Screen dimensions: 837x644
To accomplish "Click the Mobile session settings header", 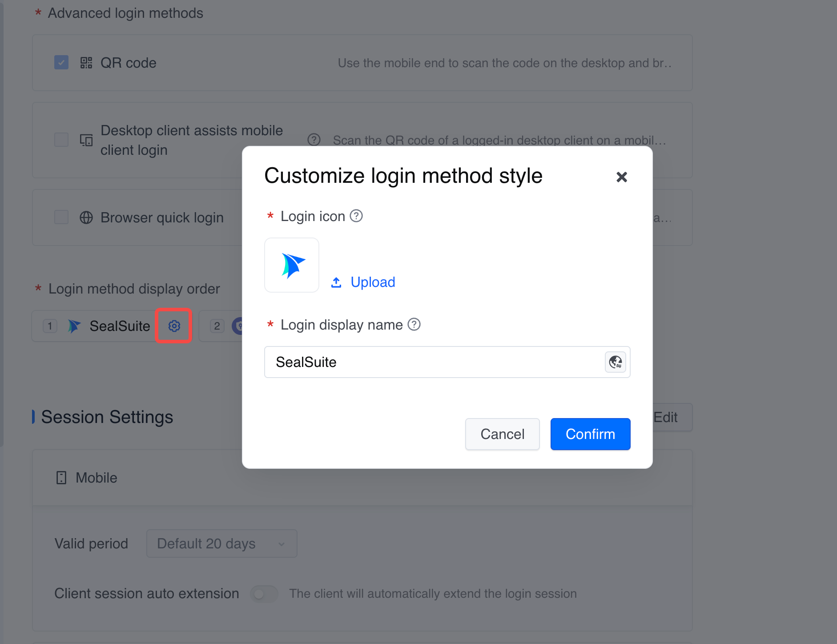I will point(97,478).
